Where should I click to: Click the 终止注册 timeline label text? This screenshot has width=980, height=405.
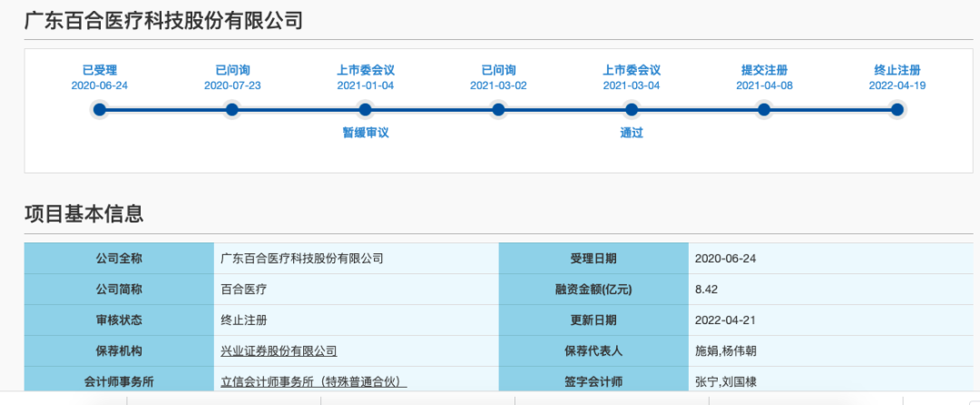[x=897, y=70]
